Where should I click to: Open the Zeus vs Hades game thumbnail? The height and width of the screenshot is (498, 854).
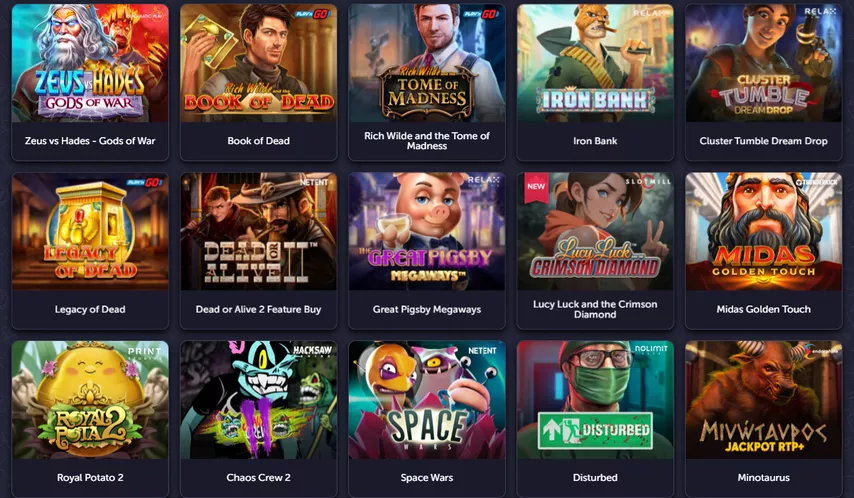(x=90, y=63)
